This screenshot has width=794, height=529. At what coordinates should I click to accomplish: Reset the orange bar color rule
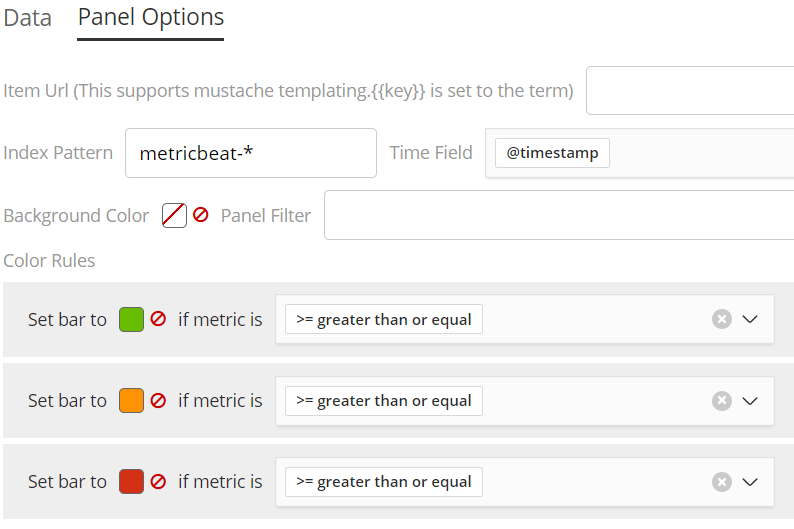point(158,400)
